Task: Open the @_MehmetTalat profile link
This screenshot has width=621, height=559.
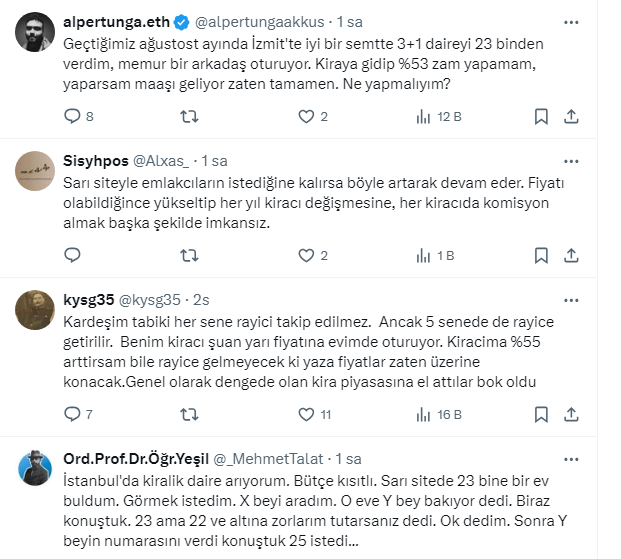Action: tap(279, 459)
